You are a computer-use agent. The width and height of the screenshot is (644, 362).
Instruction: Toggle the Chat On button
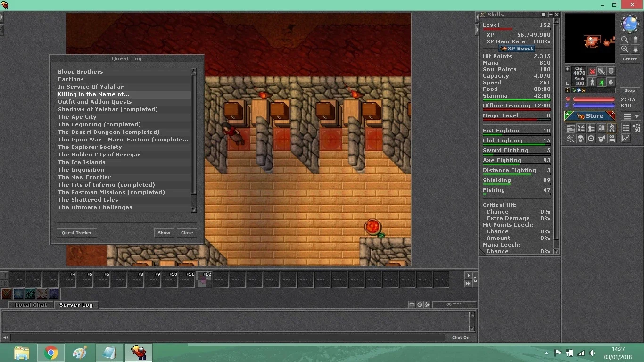[x=461, y=337]
